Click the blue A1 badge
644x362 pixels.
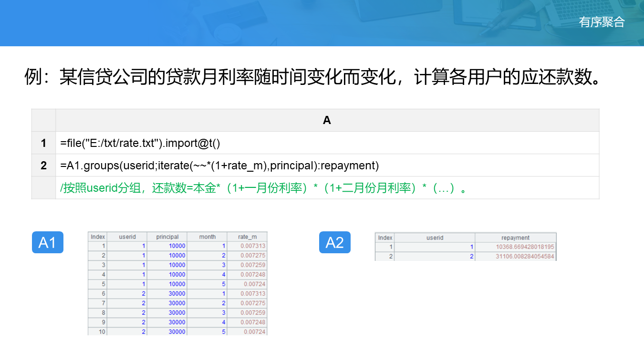click(x=47, y=242)
